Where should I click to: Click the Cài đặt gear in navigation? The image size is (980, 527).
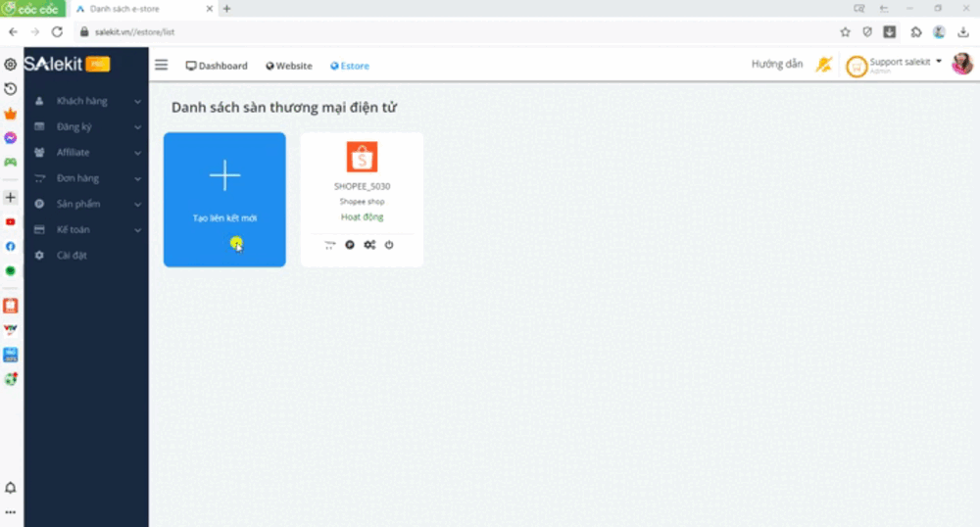coord(39,256)
